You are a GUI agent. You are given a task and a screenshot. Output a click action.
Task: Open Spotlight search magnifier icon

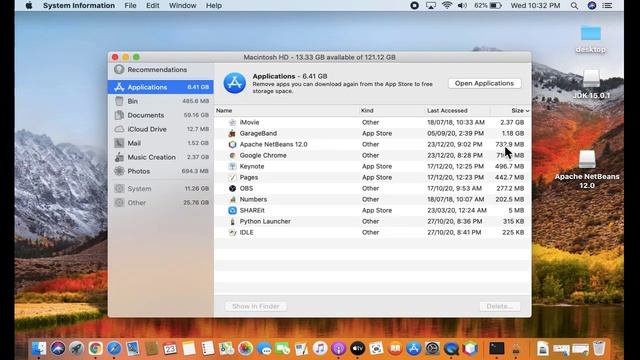(x=574, y=6)
